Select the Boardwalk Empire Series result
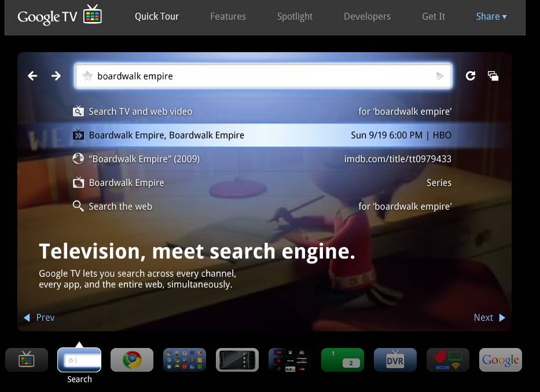Image resolution: width=540 pixels, height=392 pixels. pyautogui.click(x=262, y=182)
